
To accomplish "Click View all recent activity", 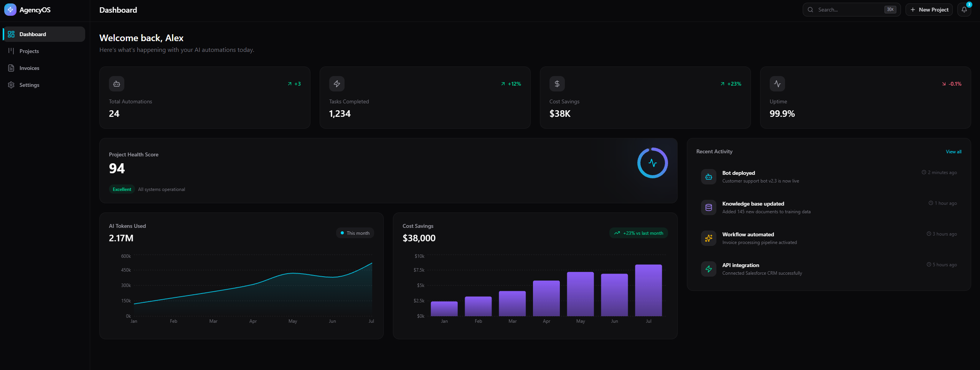I will pos(953,151).
